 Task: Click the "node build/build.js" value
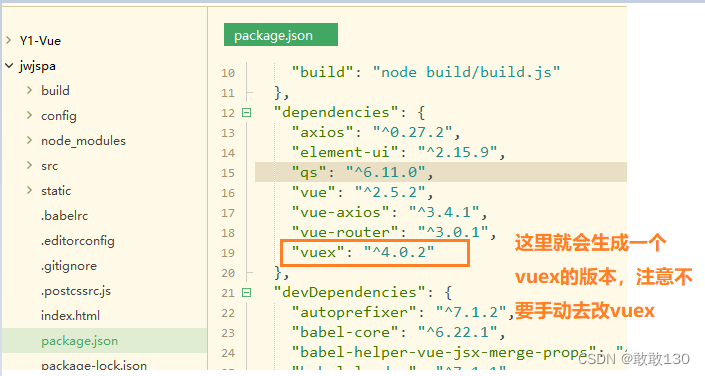[x=466, y=72]
